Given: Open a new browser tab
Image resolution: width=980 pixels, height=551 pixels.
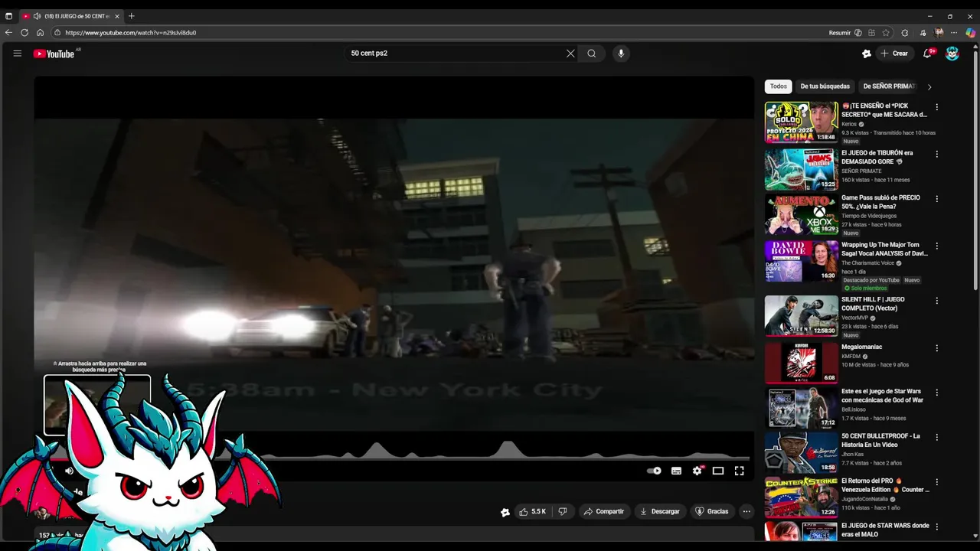Looking at the screenshot, I should point(132,16).
